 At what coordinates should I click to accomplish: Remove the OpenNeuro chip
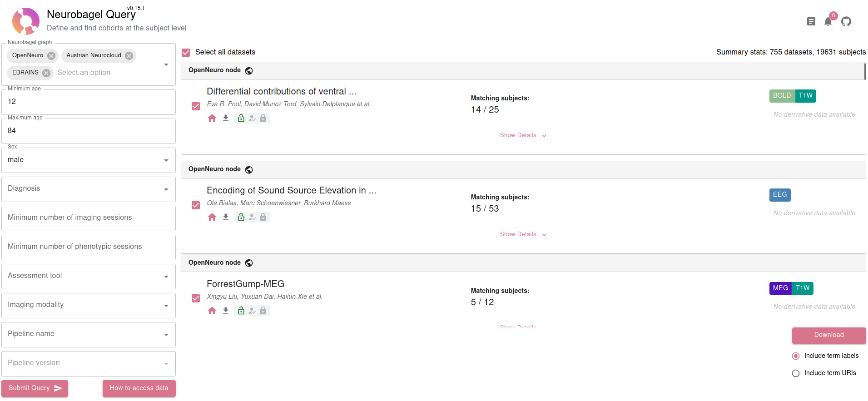click(51, 56)
